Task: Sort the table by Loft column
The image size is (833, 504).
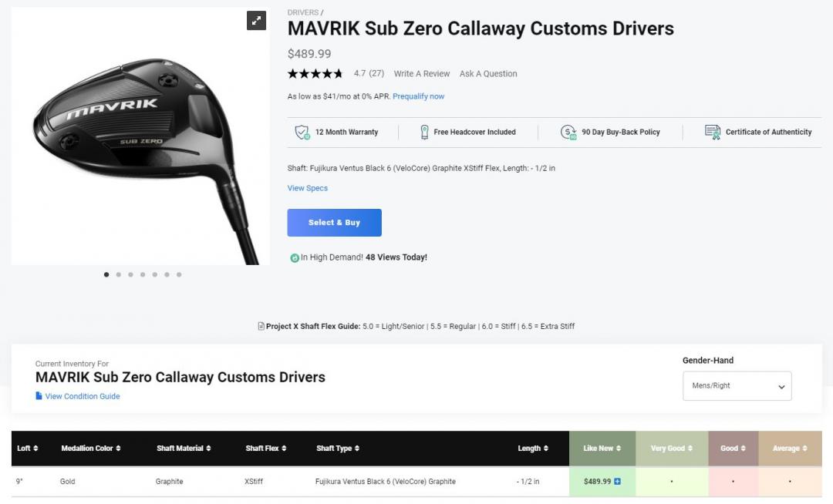Action: click(27, 449)
